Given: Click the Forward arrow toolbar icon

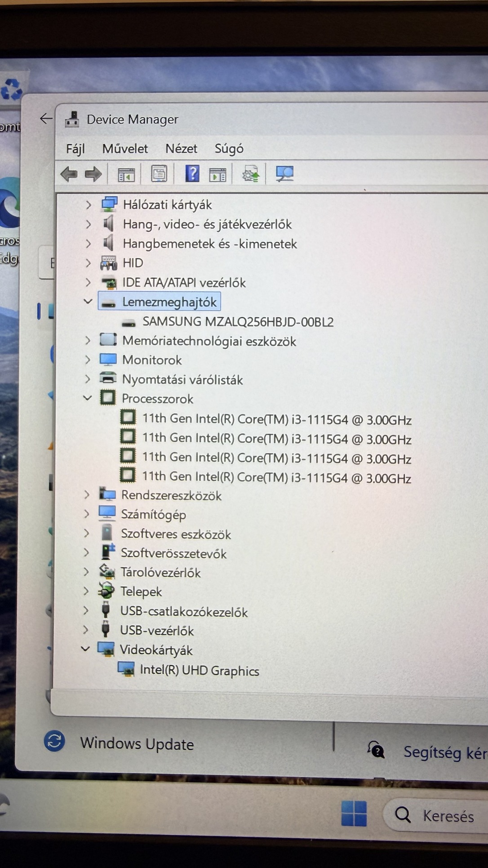Looking at the screenshot, I should (93, 174).
